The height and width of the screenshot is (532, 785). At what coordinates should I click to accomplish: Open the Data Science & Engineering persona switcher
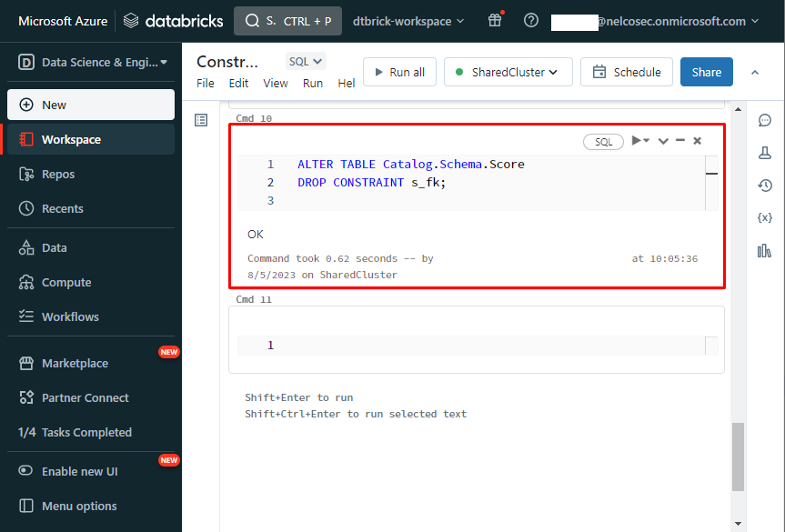click(x=91, y=63)
